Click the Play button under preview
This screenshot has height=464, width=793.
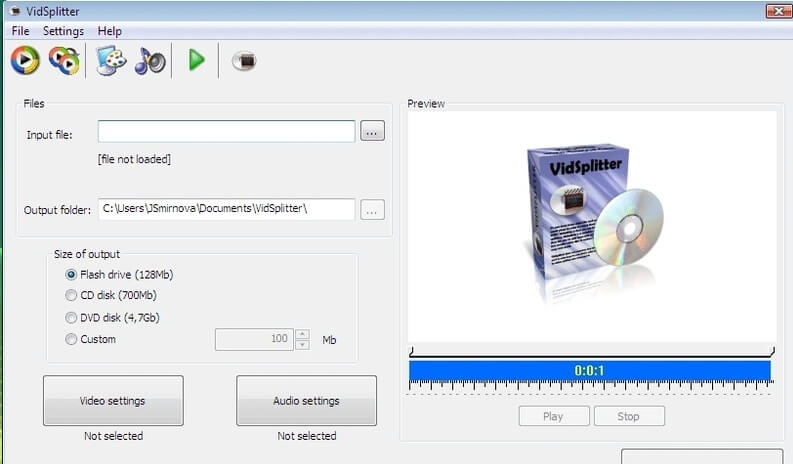554,416
